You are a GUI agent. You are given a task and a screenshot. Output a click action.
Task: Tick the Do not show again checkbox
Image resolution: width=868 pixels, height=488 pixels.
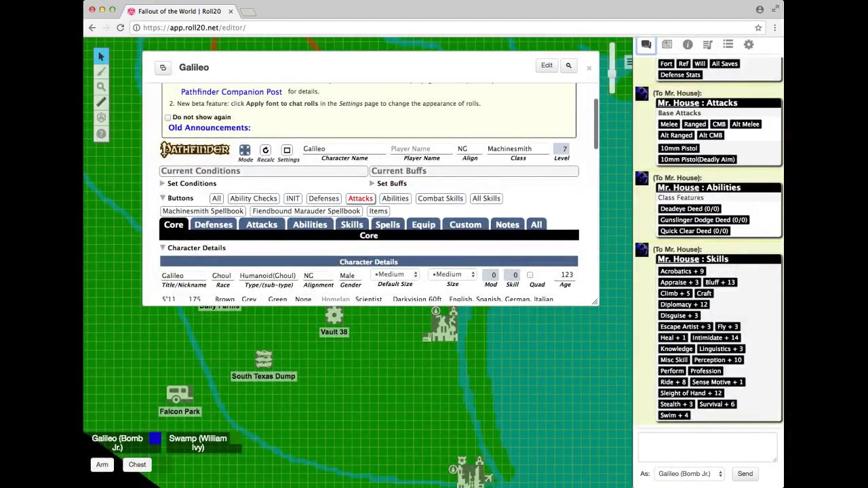click(x=167, y=117)
